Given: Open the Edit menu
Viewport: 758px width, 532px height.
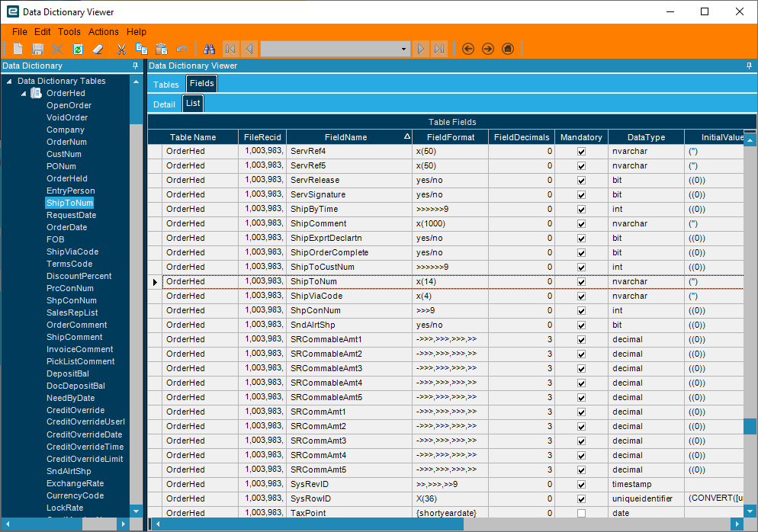Looking at the screenshot, I should [43, 32].
